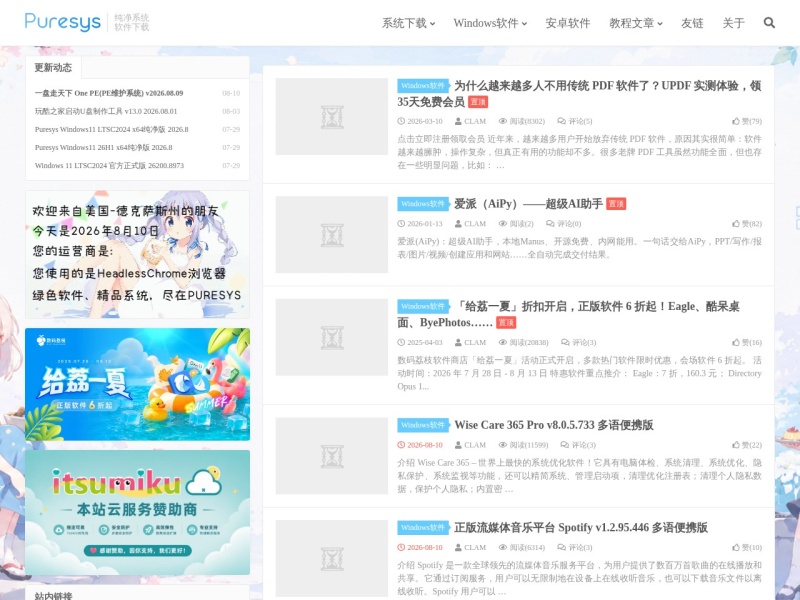Image resolution: width=800 pixels, height=600 pixels.
Task: Open the 「给荔一夏」折扣开启 article title
Action: 568,314
